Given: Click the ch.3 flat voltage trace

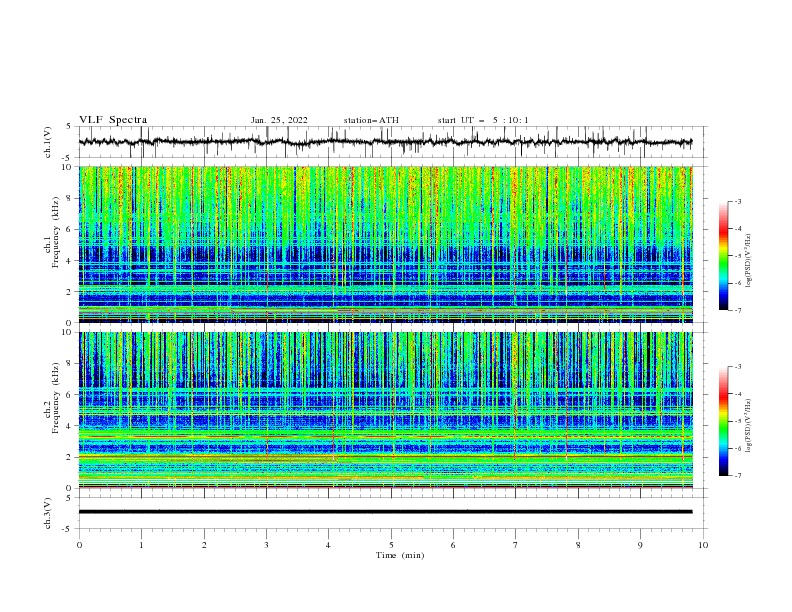Looking at the screenshot, I should click(385, 512).
